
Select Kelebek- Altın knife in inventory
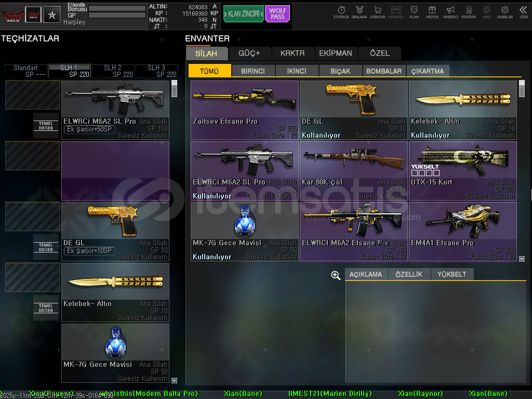463,110
